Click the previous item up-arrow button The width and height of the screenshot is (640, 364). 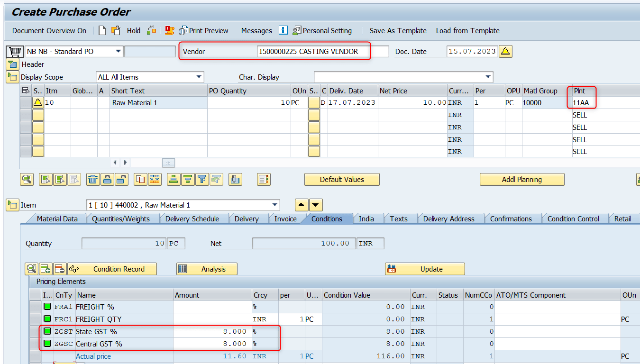[301, 205]
